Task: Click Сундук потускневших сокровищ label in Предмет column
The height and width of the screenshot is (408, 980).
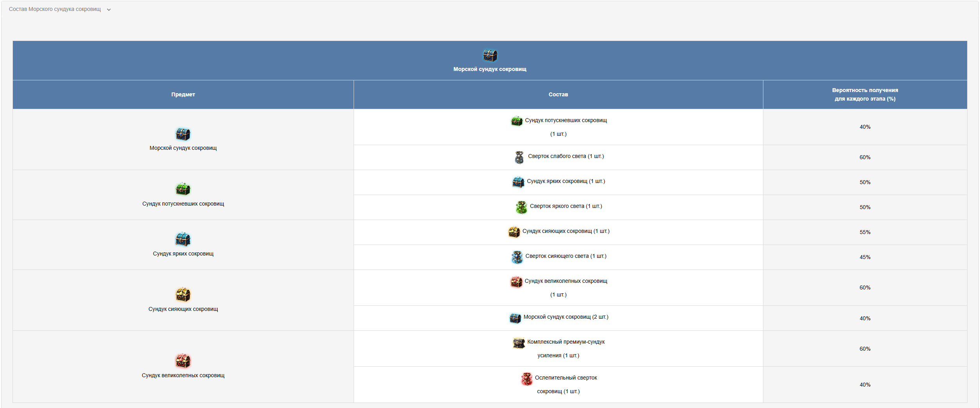Action: tap(183, 204)
